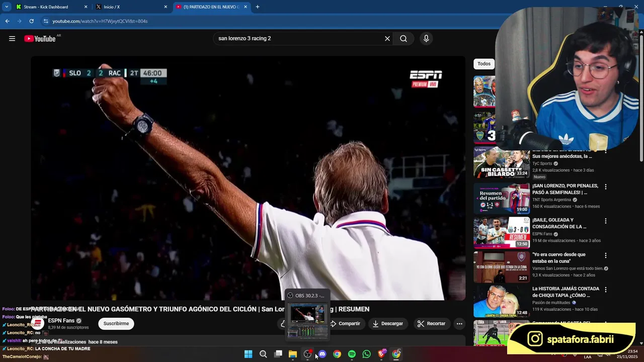
Task: Open Discord from the taskbar
Action: pyautogui.click(x=322, y=354)
